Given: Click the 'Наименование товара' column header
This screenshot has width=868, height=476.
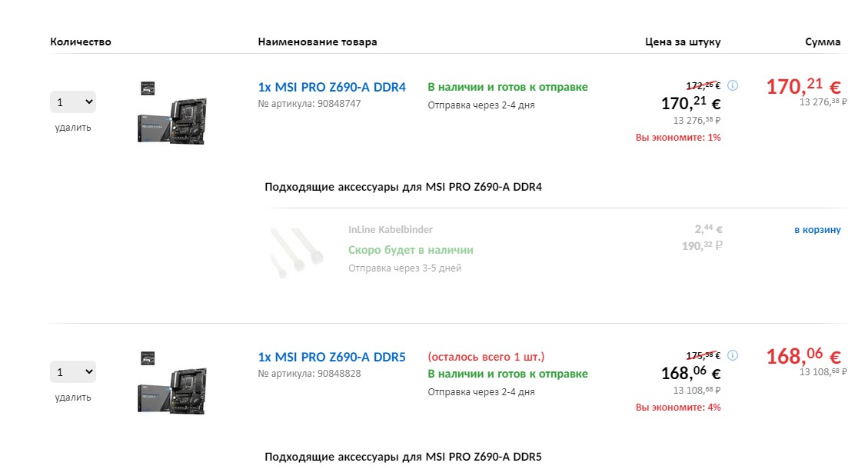Looking at the screenshot, I should (318, 42).
